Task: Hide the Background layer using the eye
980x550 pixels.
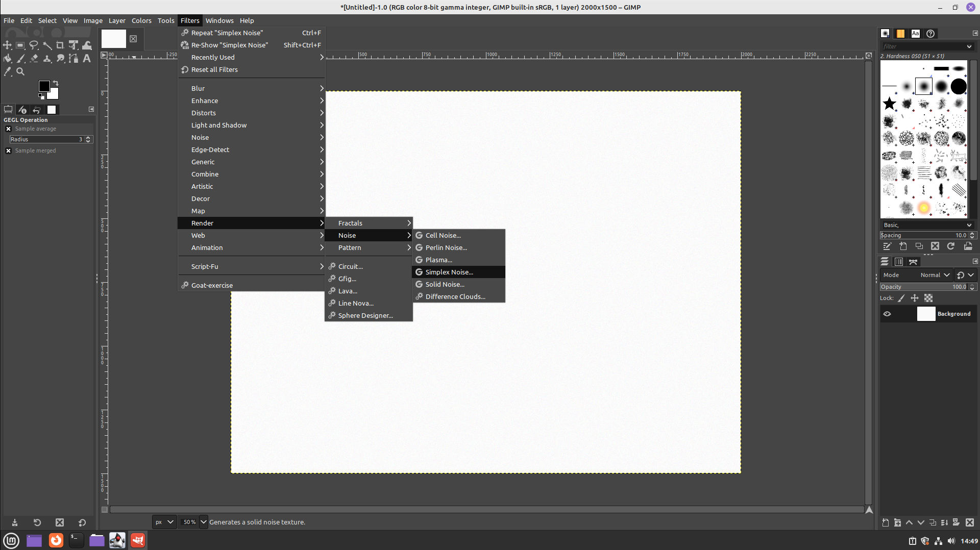Action: coord(887,314)
